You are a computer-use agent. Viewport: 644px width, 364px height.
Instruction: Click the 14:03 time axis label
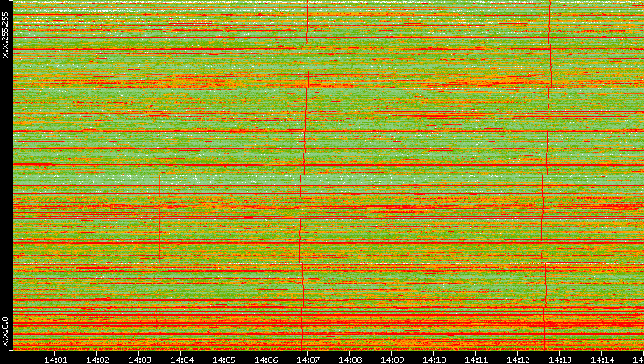pos(139,360)
